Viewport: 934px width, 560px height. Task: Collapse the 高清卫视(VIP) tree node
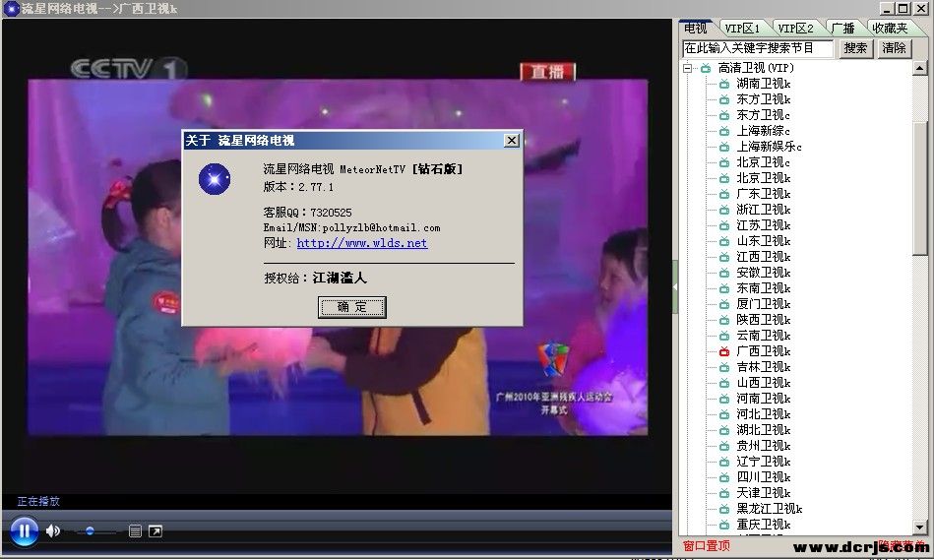[689, 68]
